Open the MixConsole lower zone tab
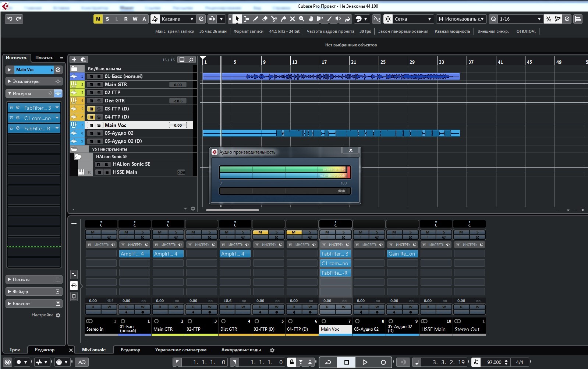Image resolution: width=588 pixels, height=369 pixels. 94,350
